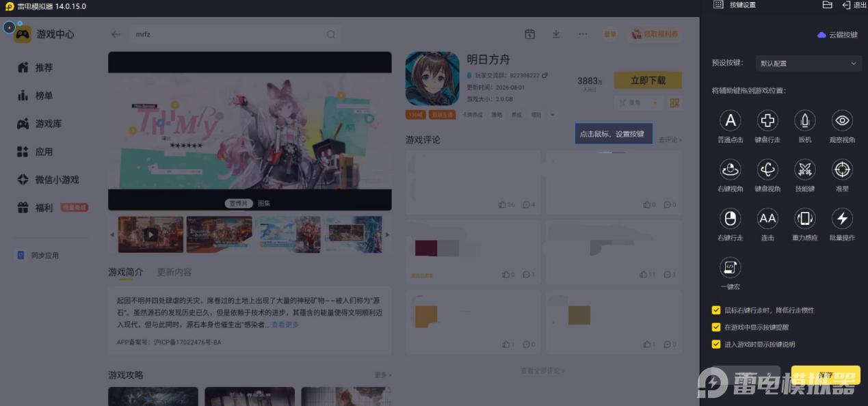Play the video thumbnail in screenshot strip
This screenshot has height=406, width=868.
150,234
